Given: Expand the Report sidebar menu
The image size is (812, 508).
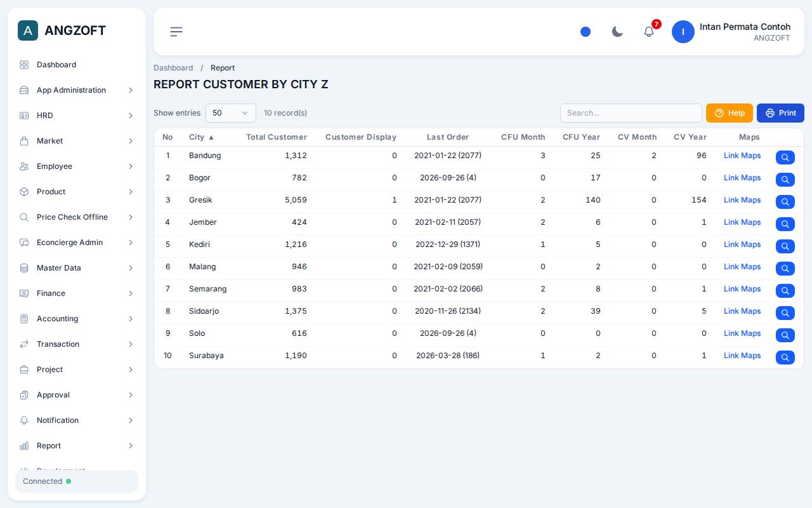Looking at the screenshot, I should point(77,446).
